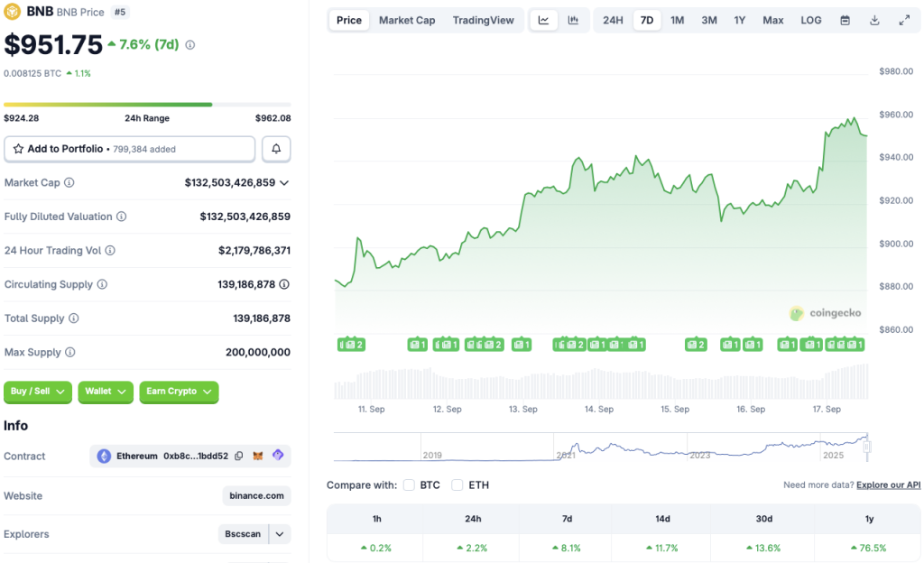Open info tooltip beside 7.6% (7d)
924x563 pixels.
189,45
